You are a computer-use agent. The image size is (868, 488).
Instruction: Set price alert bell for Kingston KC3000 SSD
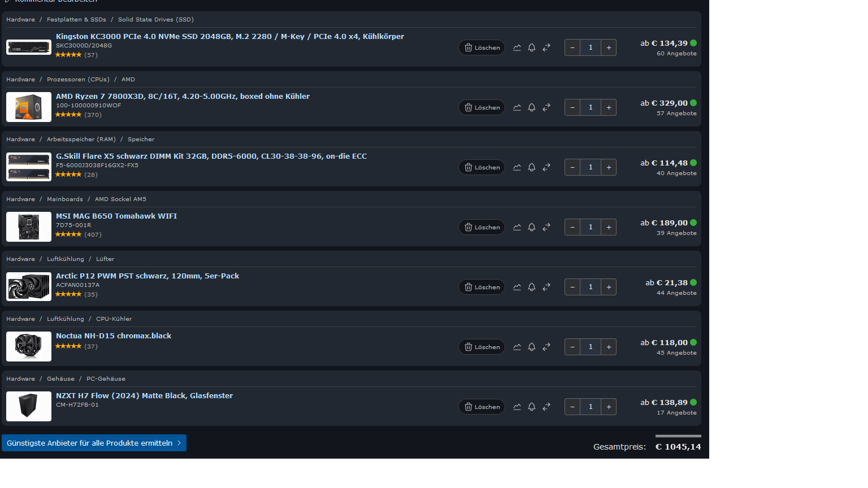click(532, 47)
